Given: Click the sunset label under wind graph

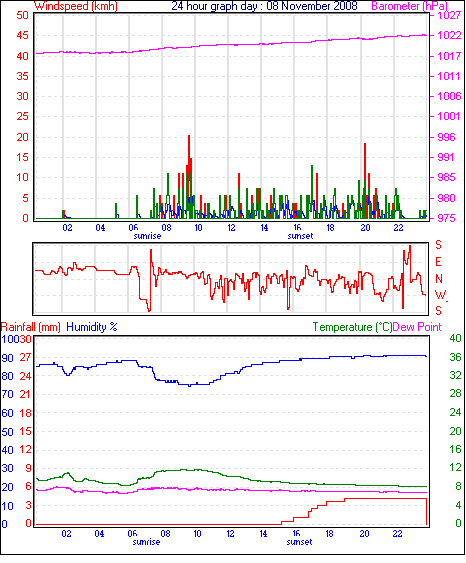Looking at the screenshot, I should [300, 236].
